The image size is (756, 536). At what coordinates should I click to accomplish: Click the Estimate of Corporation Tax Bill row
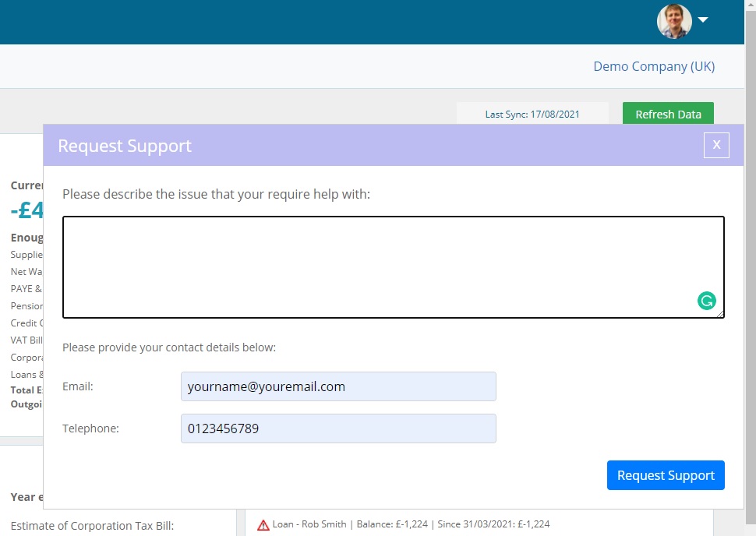pos(92,525)
